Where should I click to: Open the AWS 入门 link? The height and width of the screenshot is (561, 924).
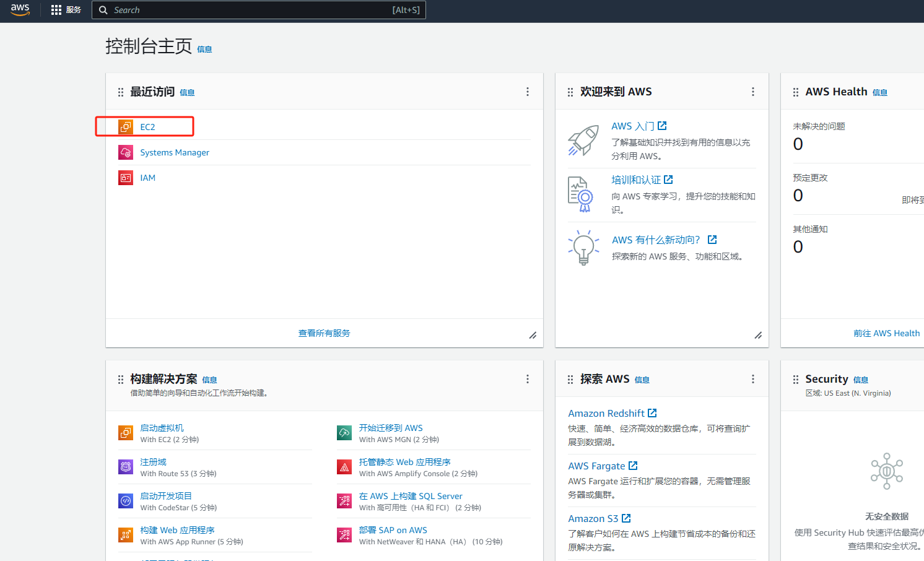click(639, 126)
